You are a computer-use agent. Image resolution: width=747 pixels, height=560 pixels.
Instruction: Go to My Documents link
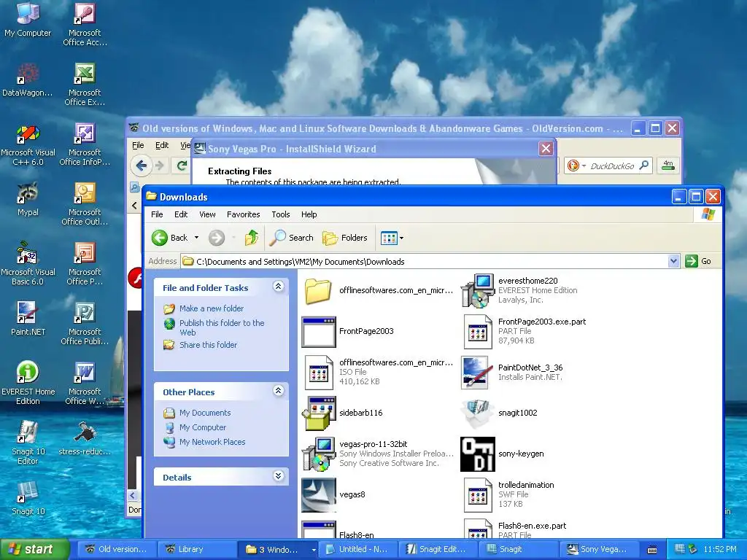(205, 413)
